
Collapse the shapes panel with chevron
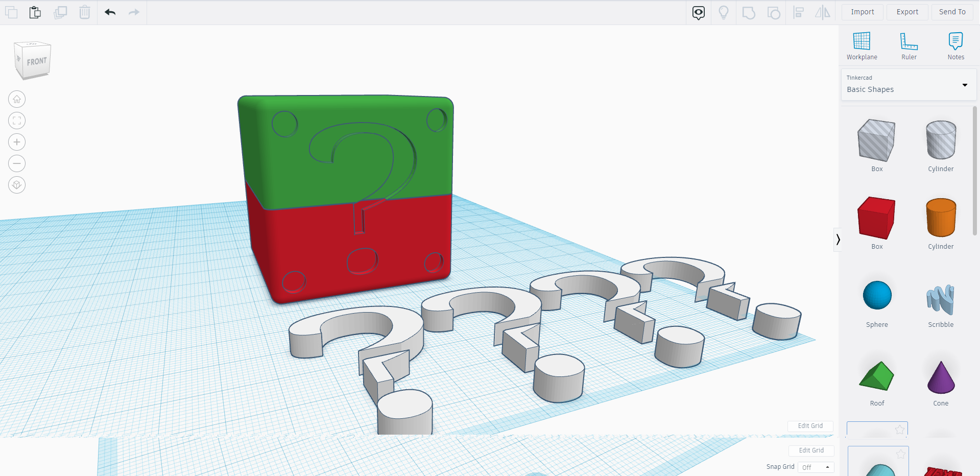click(838, 240)
